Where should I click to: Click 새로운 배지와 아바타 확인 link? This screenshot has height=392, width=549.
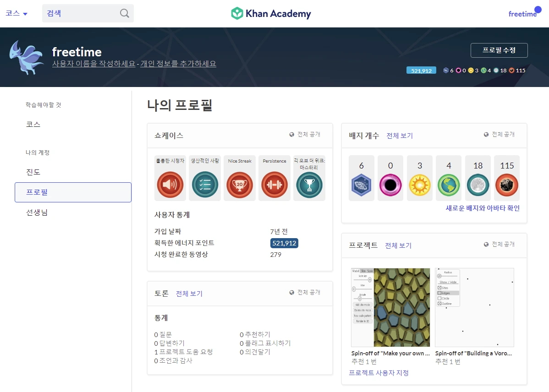click(483, 208)
